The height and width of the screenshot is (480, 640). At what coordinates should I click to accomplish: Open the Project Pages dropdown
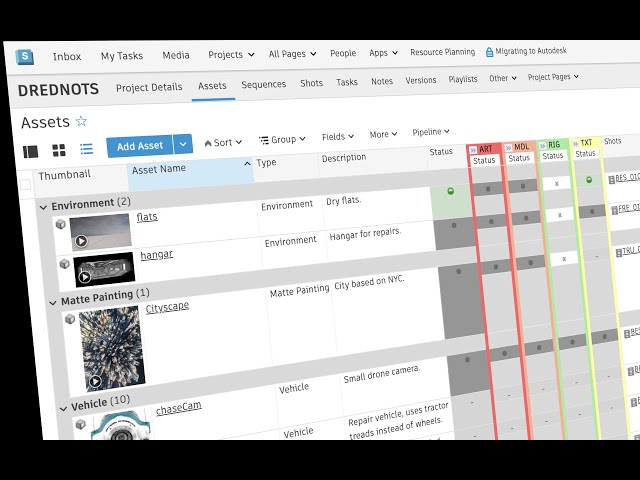[553, 77]
